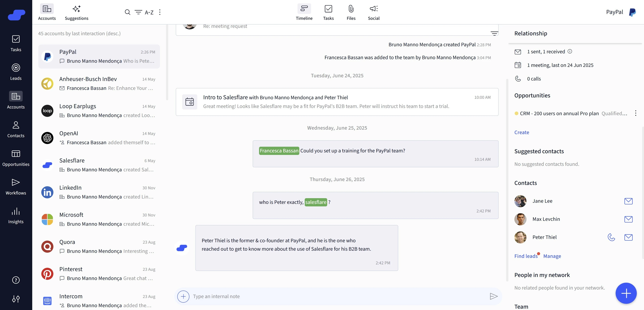Click Create under Opportunities
Viewport: 644px width, 310px height.
click(x=521, y=132)
